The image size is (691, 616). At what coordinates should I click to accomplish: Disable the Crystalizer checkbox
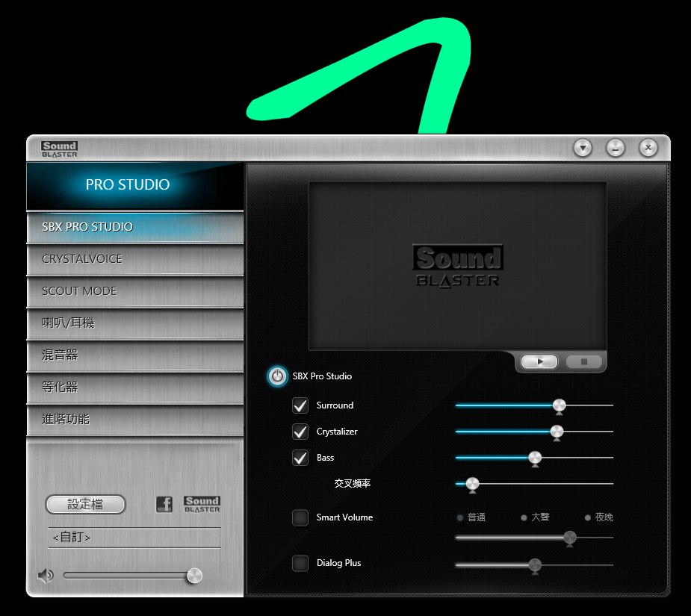coord(300,432)
